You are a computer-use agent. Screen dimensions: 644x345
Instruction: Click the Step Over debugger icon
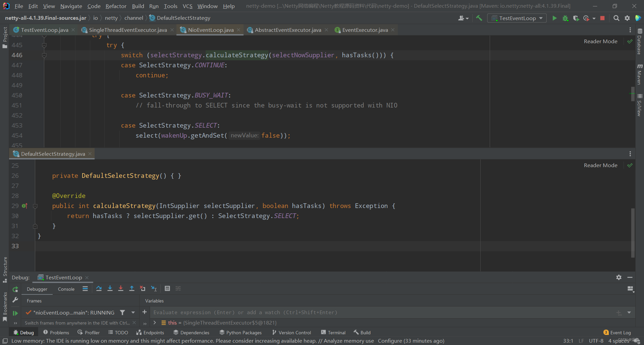coord(99,288)
